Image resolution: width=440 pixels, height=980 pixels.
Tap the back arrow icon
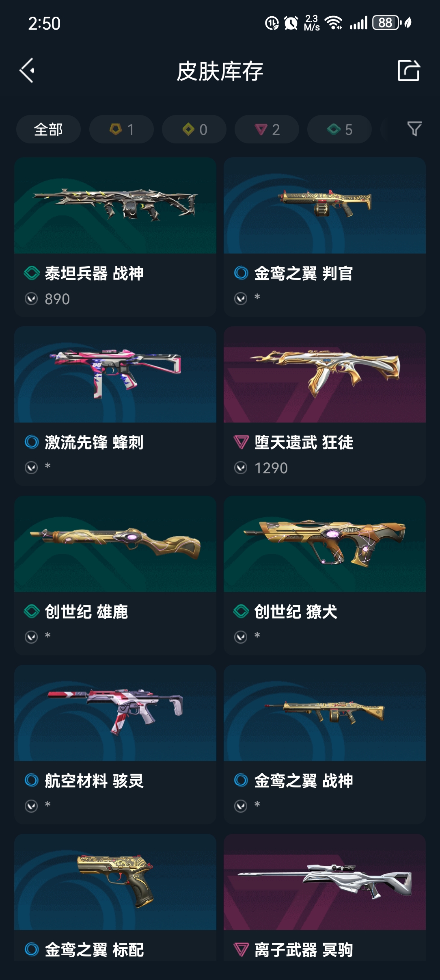pos(27,71)
